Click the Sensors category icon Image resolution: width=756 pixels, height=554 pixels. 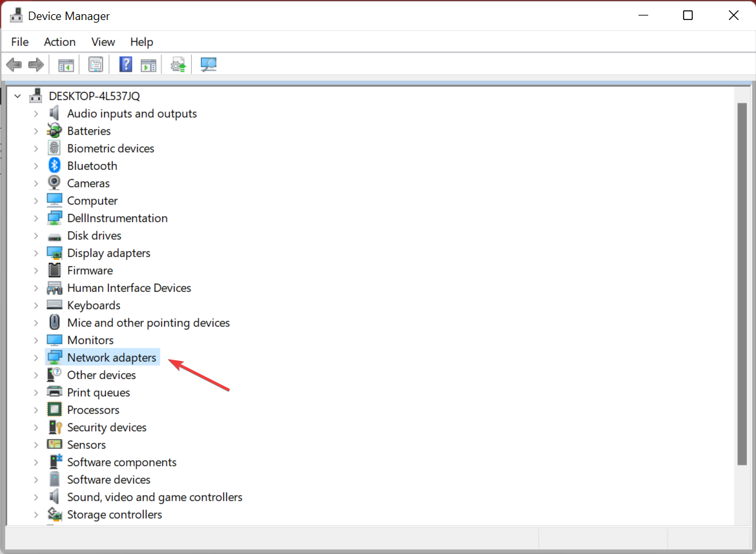click(x=54, y=444)
